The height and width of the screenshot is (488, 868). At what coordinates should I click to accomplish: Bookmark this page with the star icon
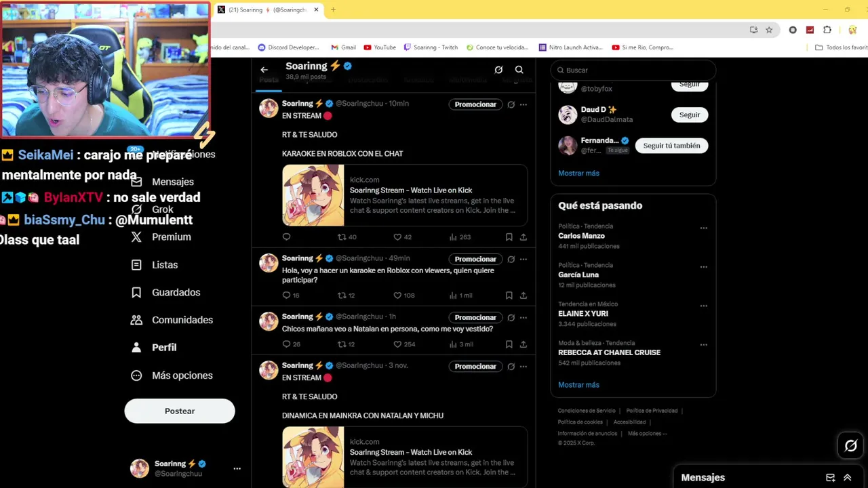tap(769, 30)
